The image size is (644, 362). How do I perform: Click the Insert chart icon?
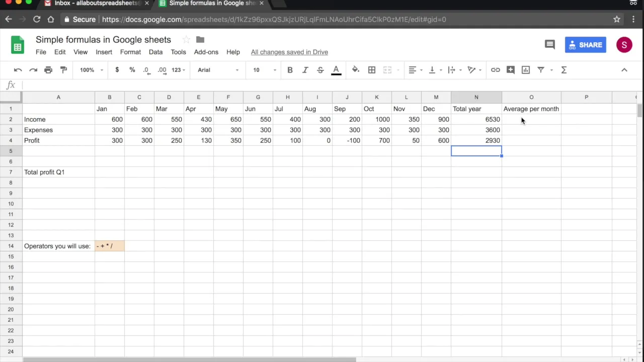[526, 70]
